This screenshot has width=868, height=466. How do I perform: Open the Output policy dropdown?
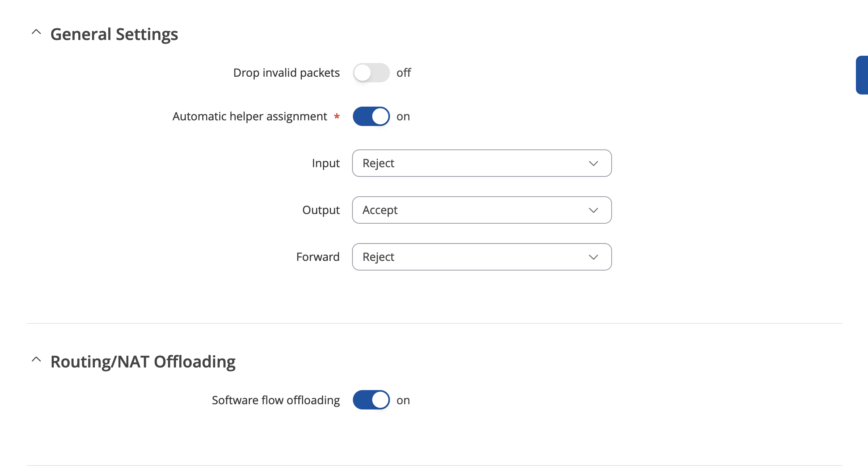[x=482, y=210]
